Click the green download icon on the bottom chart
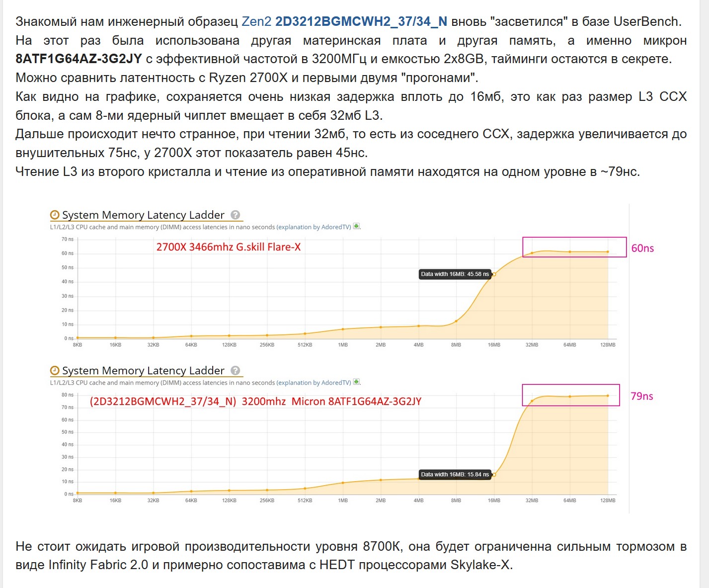The image size is (709, 588). click(356, 382)
